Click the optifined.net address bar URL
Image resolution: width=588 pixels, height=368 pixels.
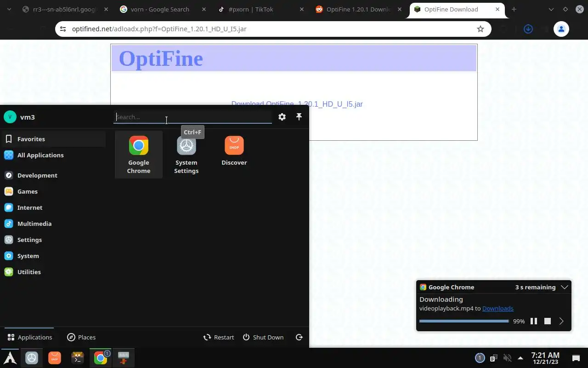159,29
